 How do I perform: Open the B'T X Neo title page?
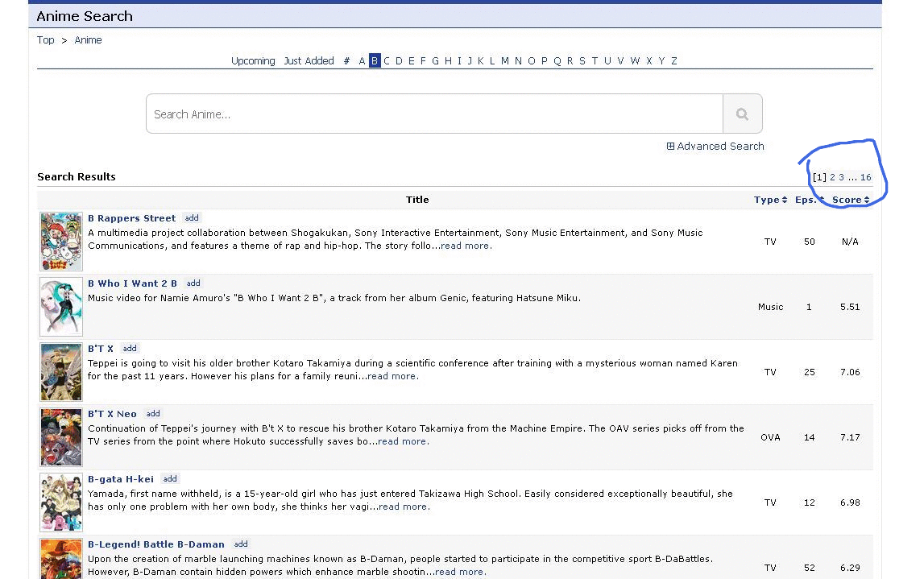[x=112, y=413]
